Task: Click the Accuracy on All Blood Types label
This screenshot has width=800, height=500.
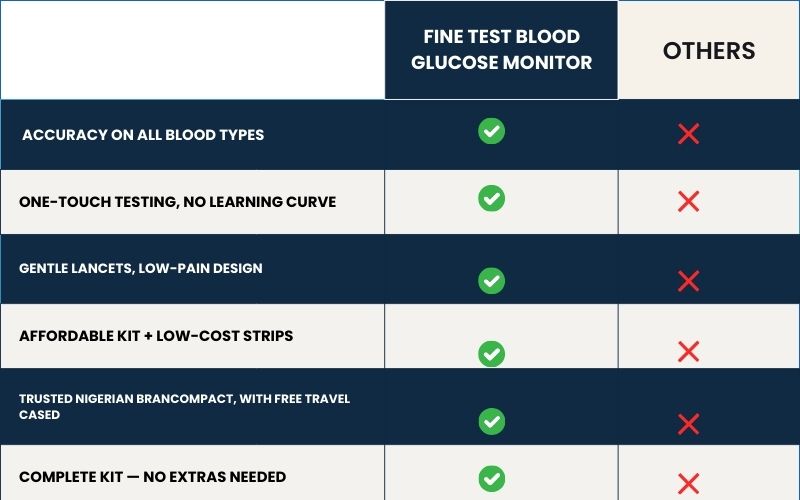Action: (143, 135)
